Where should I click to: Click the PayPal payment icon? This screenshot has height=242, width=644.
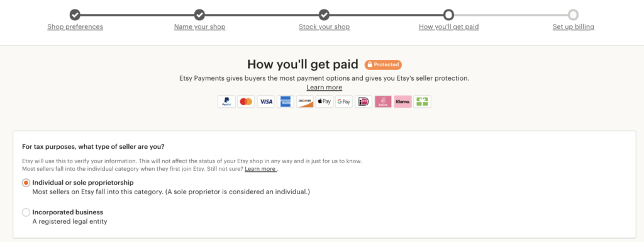(x=226, y=101)
